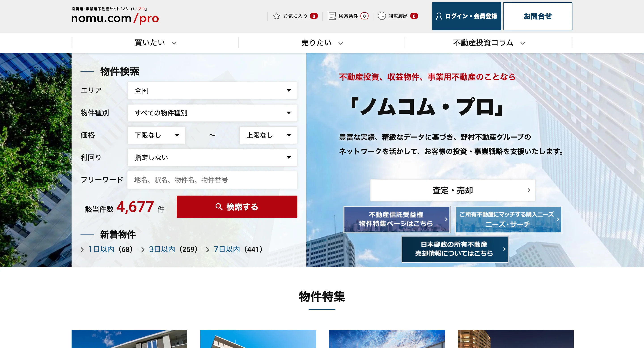The width and height of the screenshot is (644, 348).
Task: Click favorites count badge showing 0
Action: click(314, 16)
